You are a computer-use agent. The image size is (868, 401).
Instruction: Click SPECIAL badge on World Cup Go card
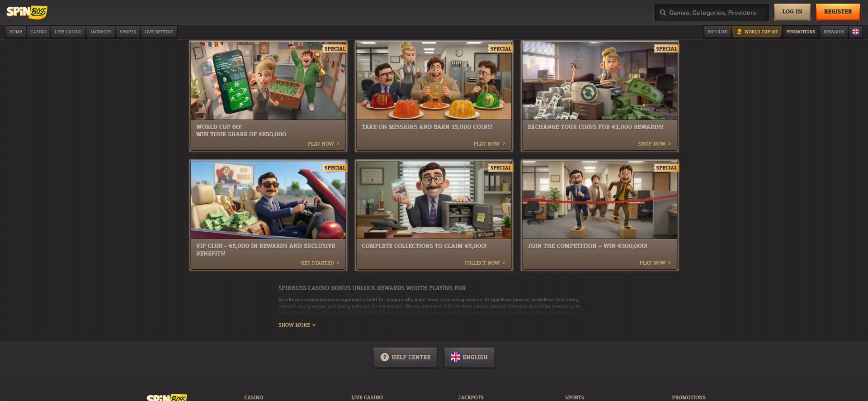pos(335,48)
